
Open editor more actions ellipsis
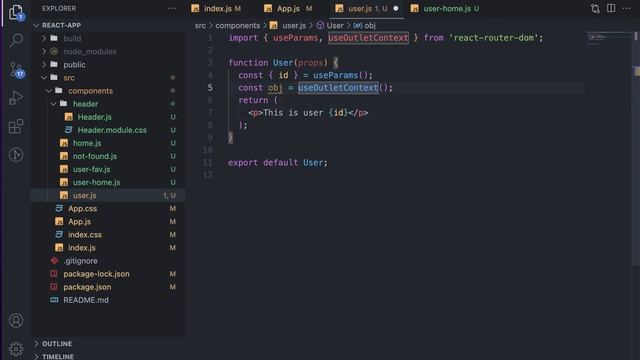(x=626, y=9)
